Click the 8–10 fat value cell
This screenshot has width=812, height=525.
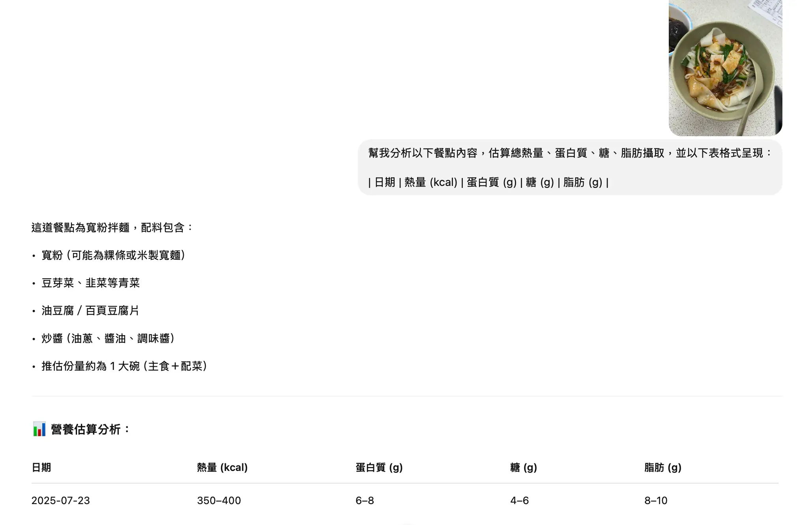656,501
